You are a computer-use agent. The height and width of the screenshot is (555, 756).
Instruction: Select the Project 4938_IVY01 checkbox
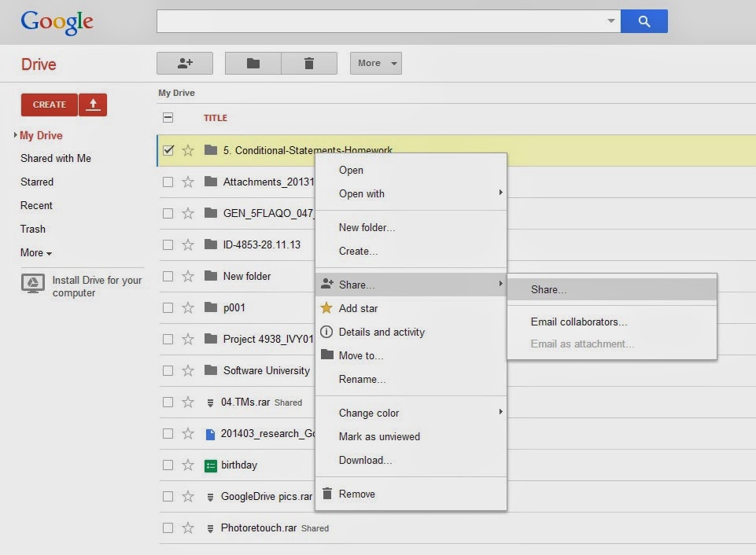tap(168, 339)
